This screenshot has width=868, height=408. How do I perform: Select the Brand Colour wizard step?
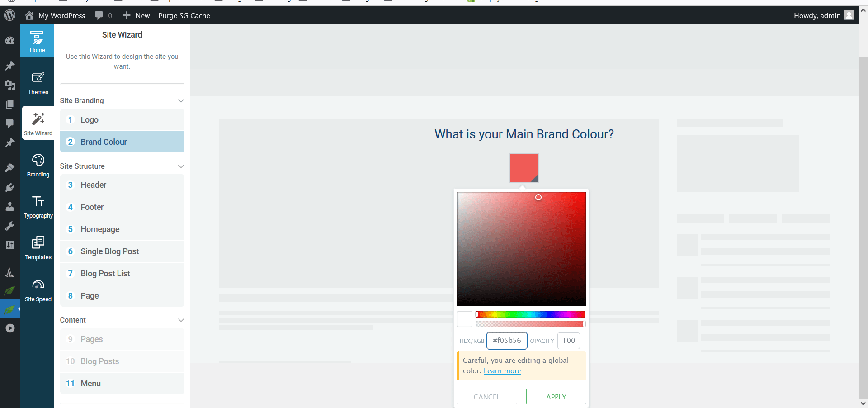click(122, 142)
